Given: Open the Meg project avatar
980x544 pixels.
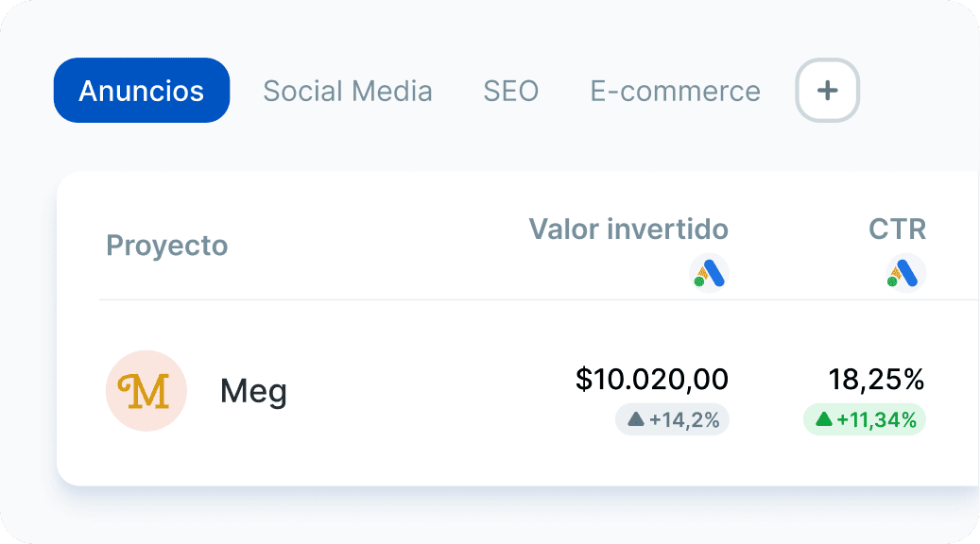Looking at the screenshot, I should coord(146,391).
